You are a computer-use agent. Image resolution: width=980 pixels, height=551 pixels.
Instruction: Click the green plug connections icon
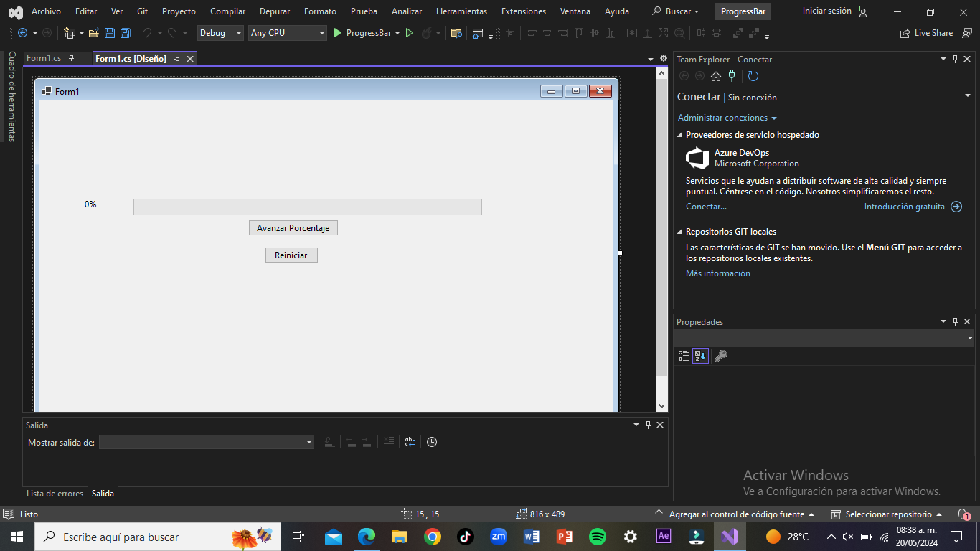pyautogui.click(x=732, y=77)
